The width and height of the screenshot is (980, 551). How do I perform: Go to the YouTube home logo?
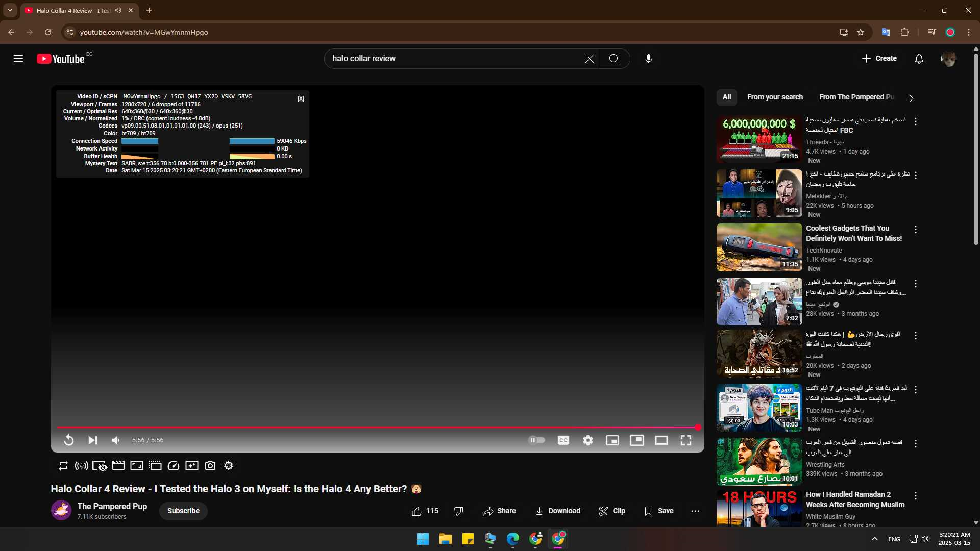(x=61, y=59)
